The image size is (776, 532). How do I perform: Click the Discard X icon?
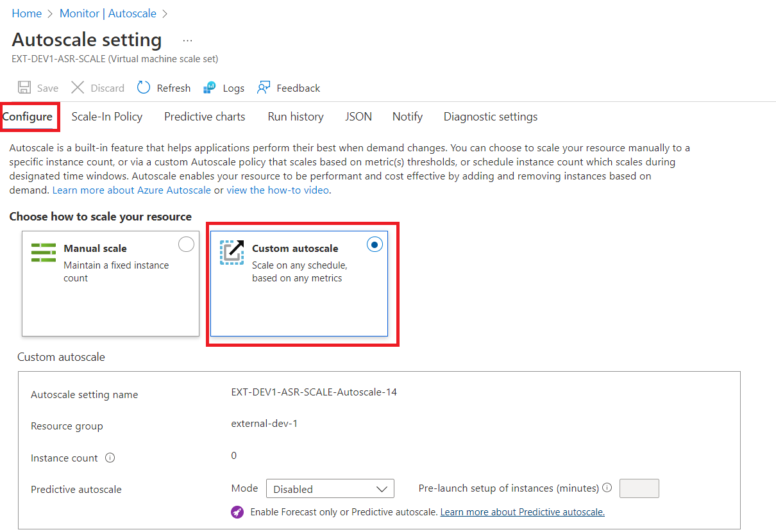tap(78, 88)
